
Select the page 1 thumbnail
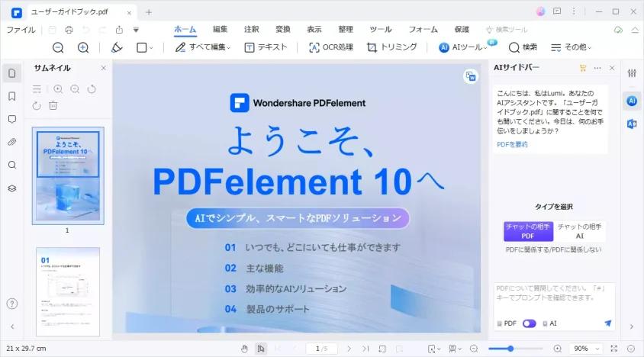pyautogui.click(x=68, y=175)
